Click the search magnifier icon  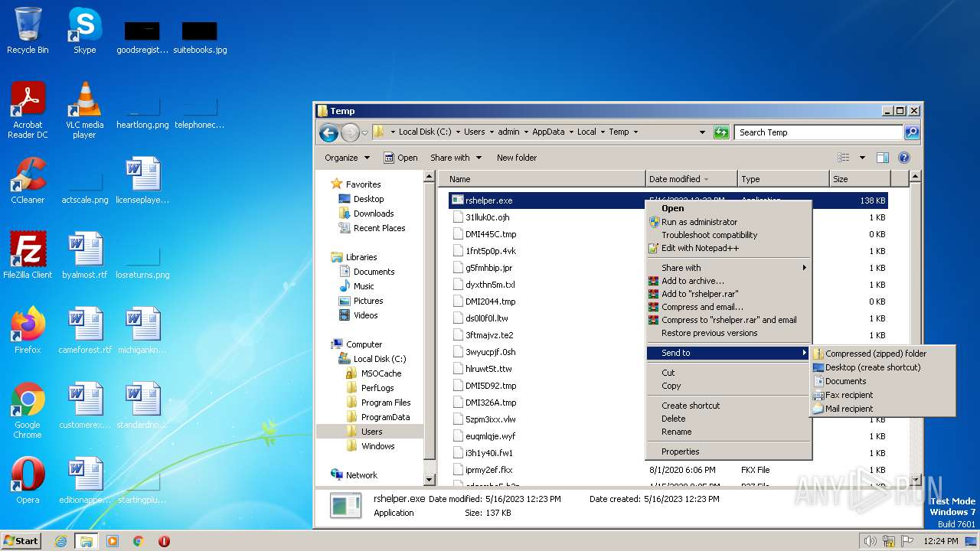tap(912, 132)
